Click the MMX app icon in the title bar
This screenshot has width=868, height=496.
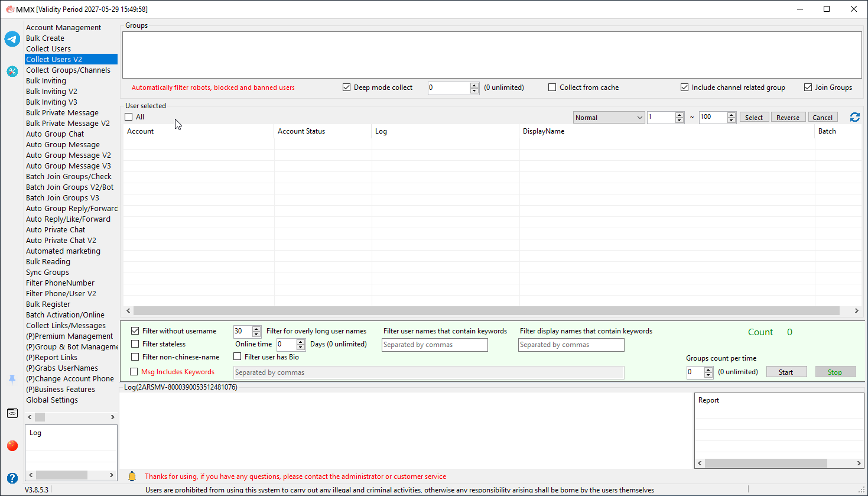[x=9, y=9]
